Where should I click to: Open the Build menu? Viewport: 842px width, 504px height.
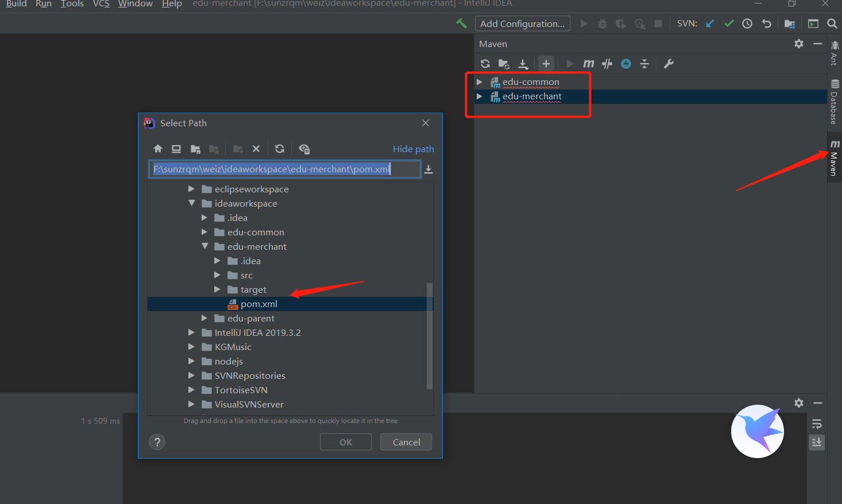point(16,3)
